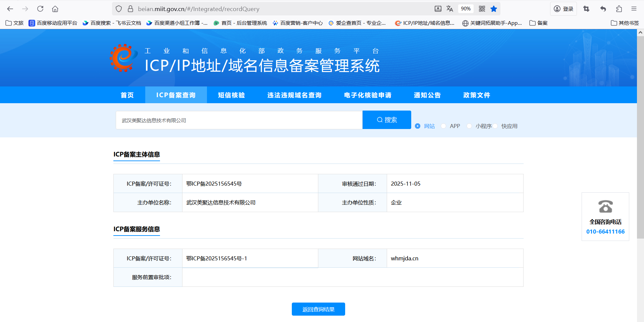Click the telephone consultation icon
The image size is (644, 322).
pyautogui.click(x=605, y=206)
